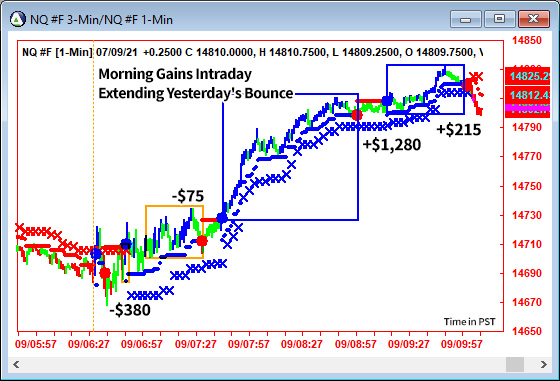Screen dimensions: 560x381
Task: Close the NQ #F chart window
Action: coord(534,19)
